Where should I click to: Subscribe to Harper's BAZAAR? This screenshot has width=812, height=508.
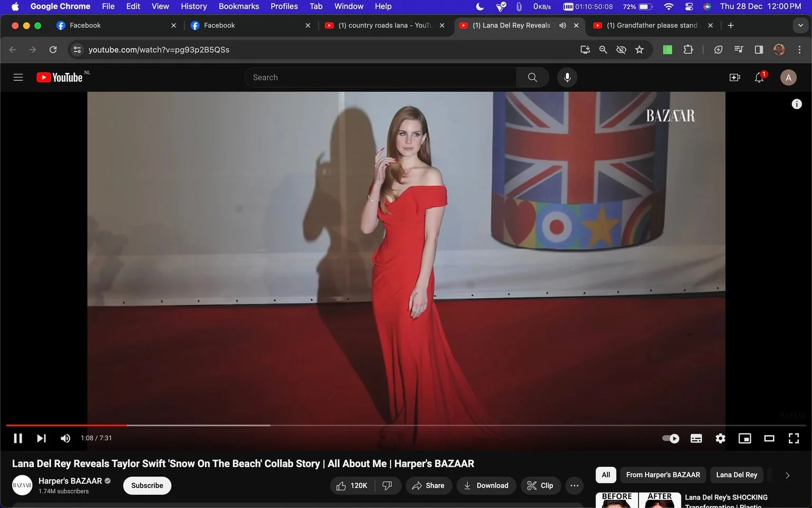coord(147,486)
